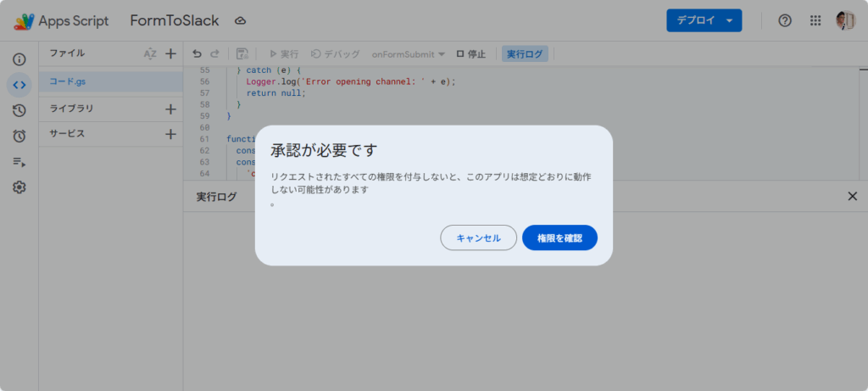The width and height of the screenshot is (868, 391).
Task: Click the 権限を確認 button
Action: (559, 237)
